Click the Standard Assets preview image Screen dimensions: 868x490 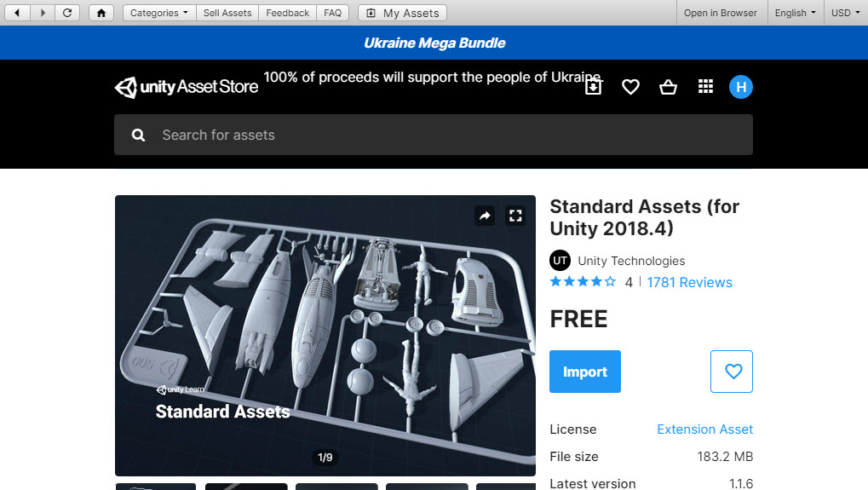(325, 336)
